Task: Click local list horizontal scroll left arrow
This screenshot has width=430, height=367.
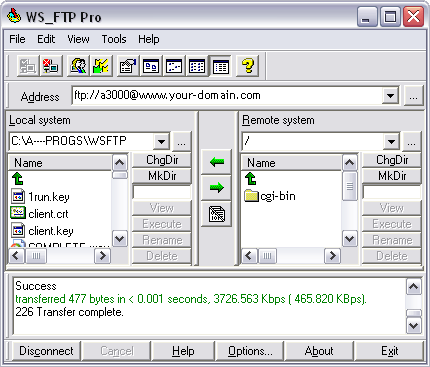Action: coord(17,256)
